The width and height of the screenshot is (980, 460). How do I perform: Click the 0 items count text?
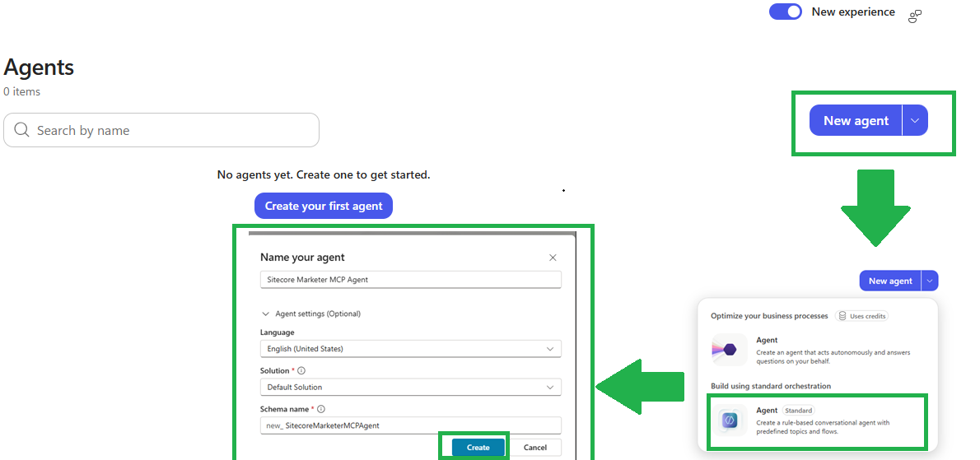pos(22,91)
